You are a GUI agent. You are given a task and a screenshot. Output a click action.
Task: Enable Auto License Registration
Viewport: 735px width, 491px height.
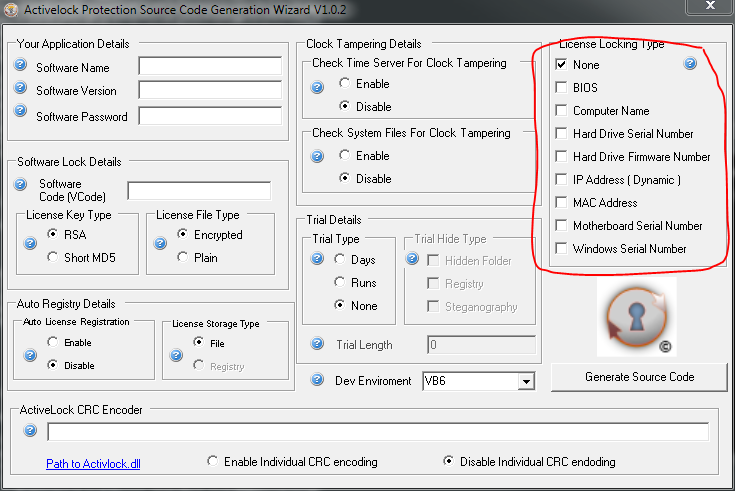pos(52,342)
